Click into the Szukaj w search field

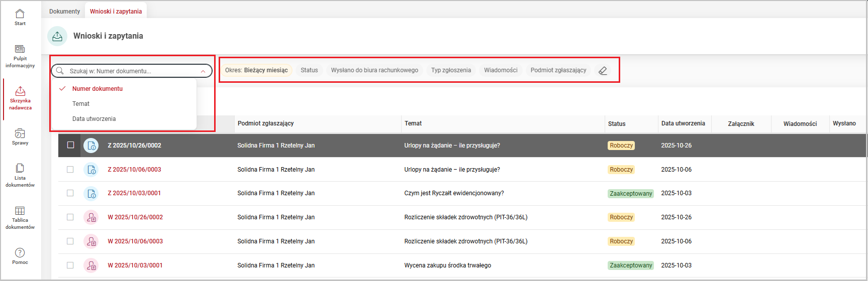(x=131, y=71)
